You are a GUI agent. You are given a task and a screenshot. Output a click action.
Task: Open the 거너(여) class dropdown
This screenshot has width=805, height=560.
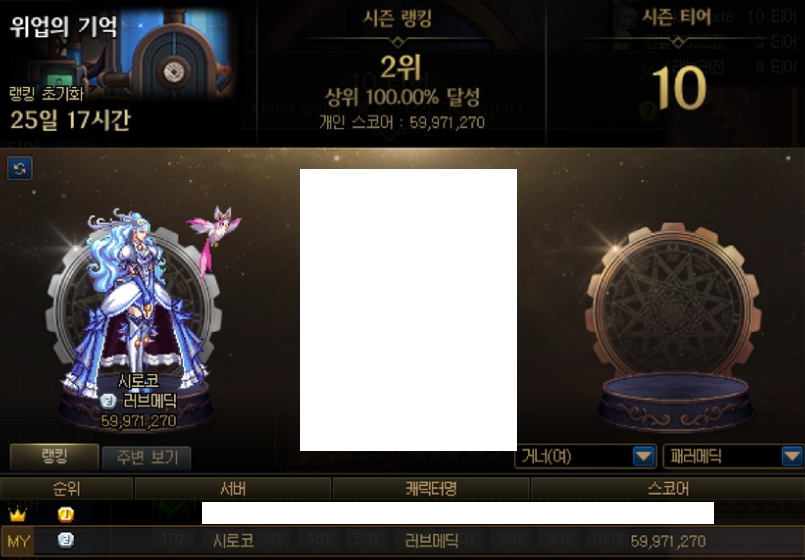point(585,456)
